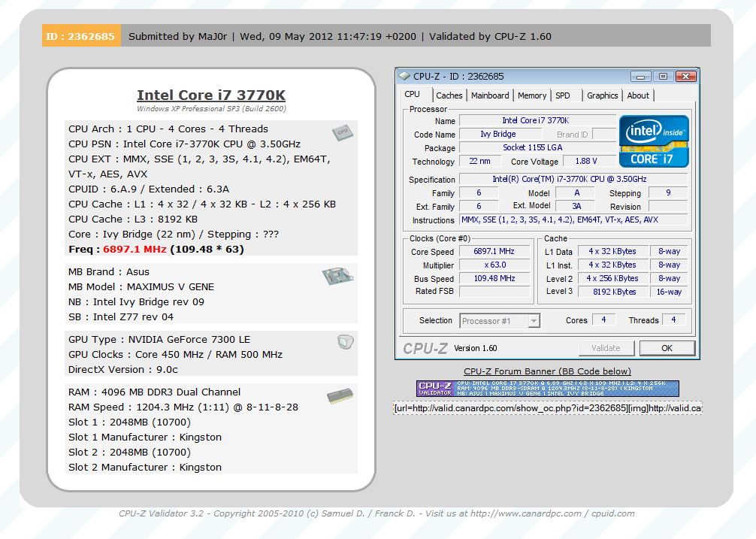Image resolution: width=756 pixels, height=539 pixels.
Task: Click the CPU-Z title bar icon
Action: coord(405,76)
